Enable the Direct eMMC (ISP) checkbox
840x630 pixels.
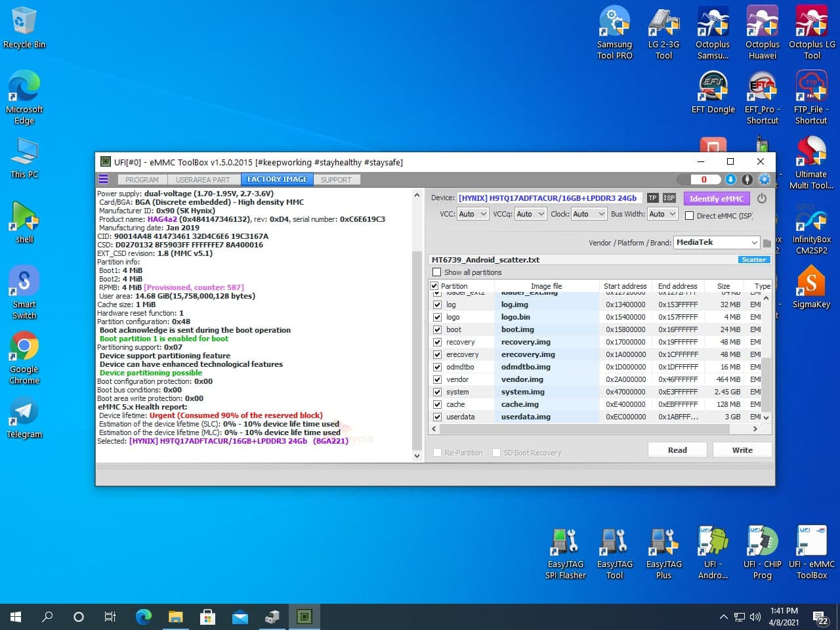[x=689, y=215]
